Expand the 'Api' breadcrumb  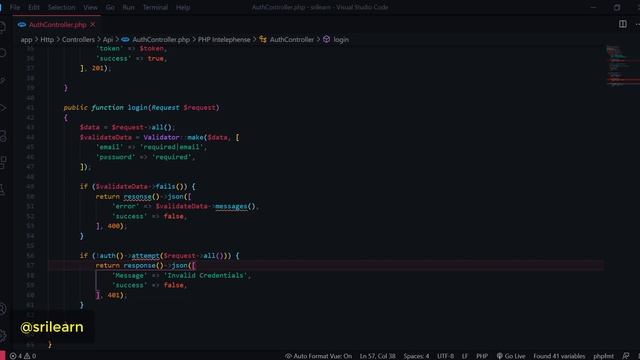tap(108, 40)
